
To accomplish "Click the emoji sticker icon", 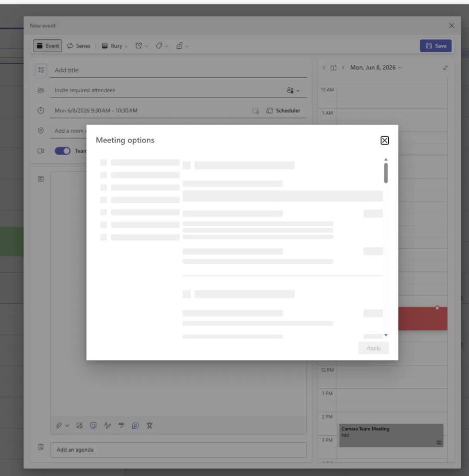I will pos(93,425).
